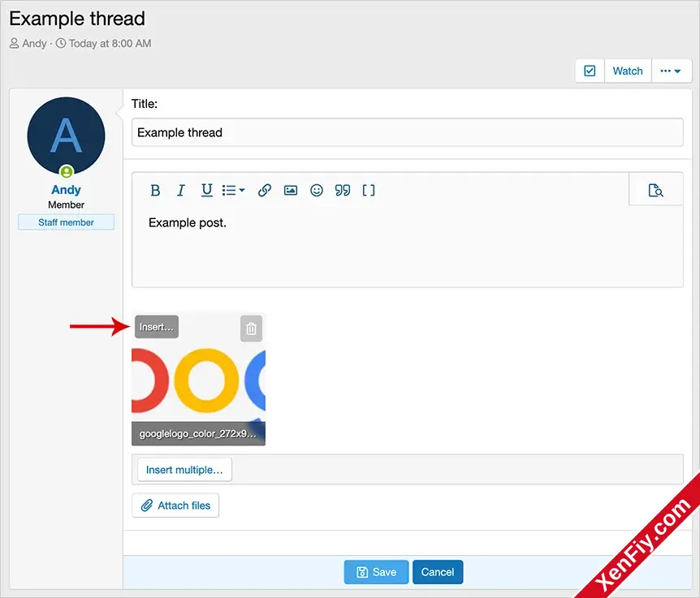Click the Andy username link under avatar
This screenshot has width=700, height=598.
[66, 190]
